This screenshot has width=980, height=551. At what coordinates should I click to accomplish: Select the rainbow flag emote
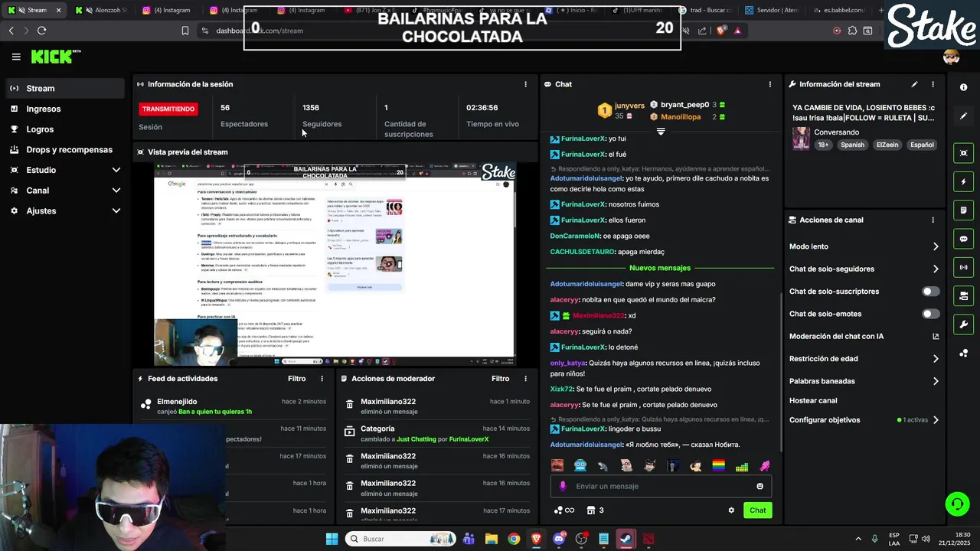click(x=718, y=465)
